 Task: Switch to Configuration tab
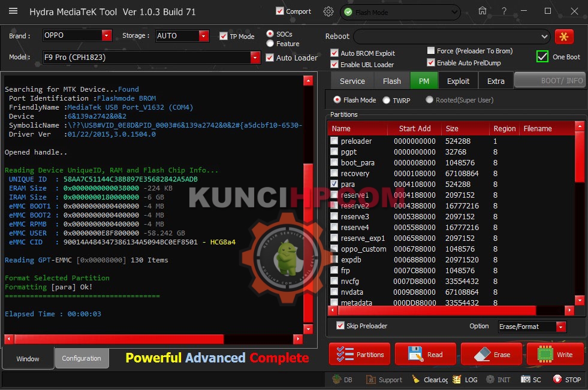(82, 358)
